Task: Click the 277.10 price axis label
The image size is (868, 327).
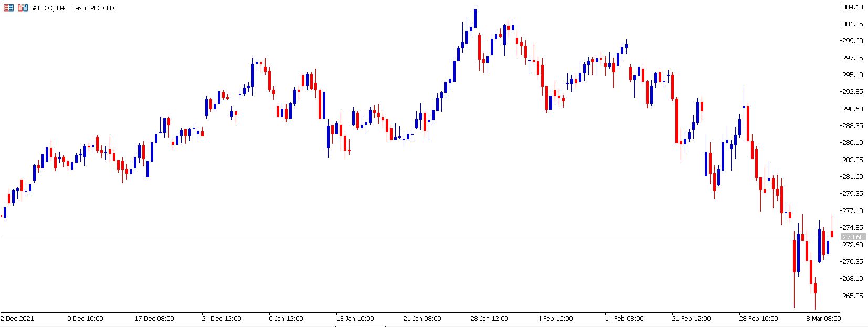Action: (x=853, y=211)
